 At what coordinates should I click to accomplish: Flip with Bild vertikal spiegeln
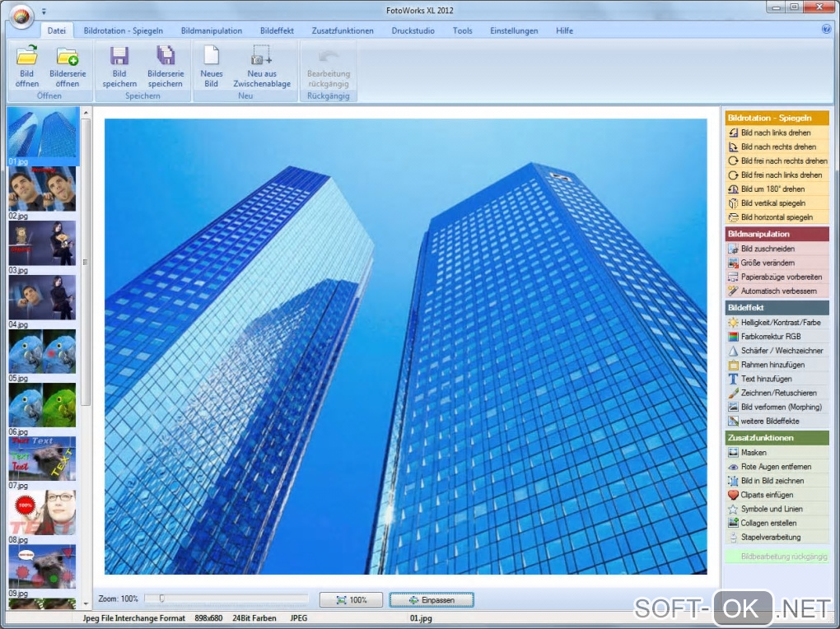pyautogui.click(x=777, y=203)
